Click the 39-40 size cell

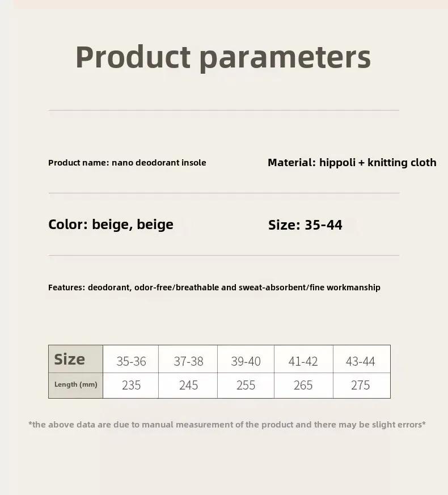[246, 359]
